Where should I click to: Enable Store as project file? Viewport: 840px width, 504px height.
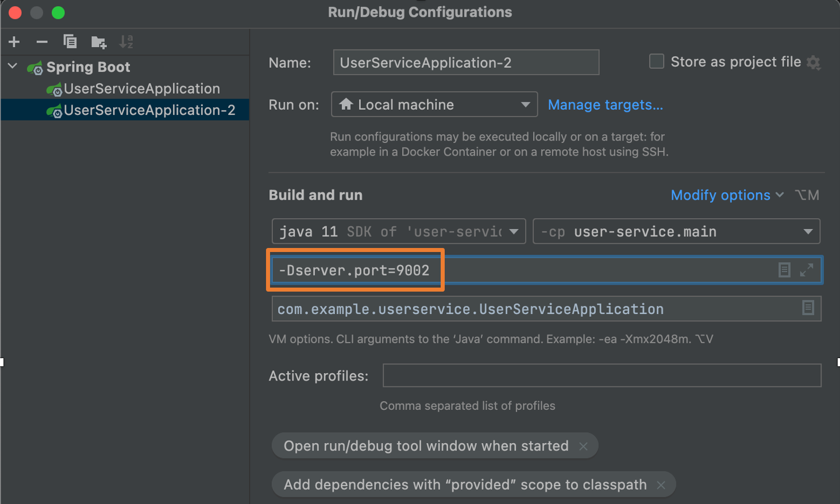[x=657, y=61]
